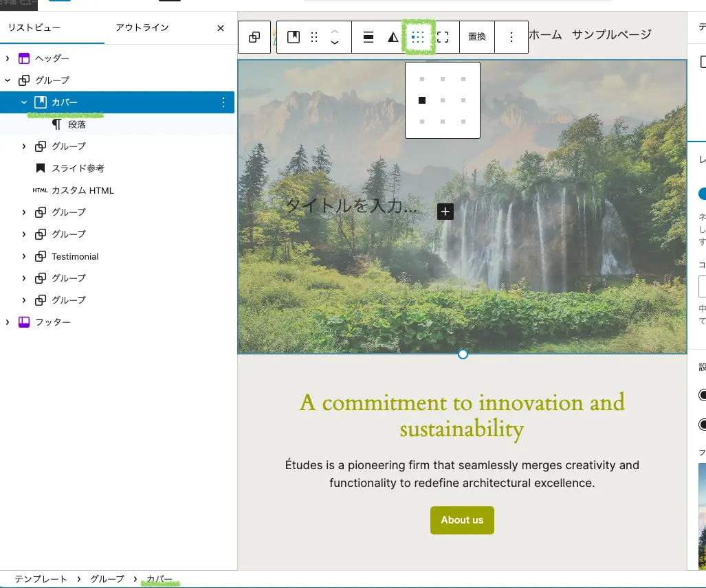Apply duotone filter from toolbar

point(393,38)
